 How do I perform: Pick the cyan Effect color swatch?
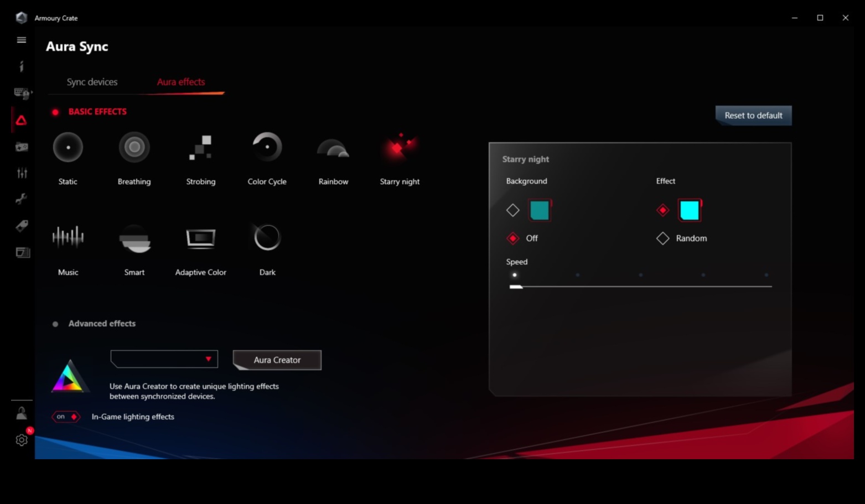(688, 210)
